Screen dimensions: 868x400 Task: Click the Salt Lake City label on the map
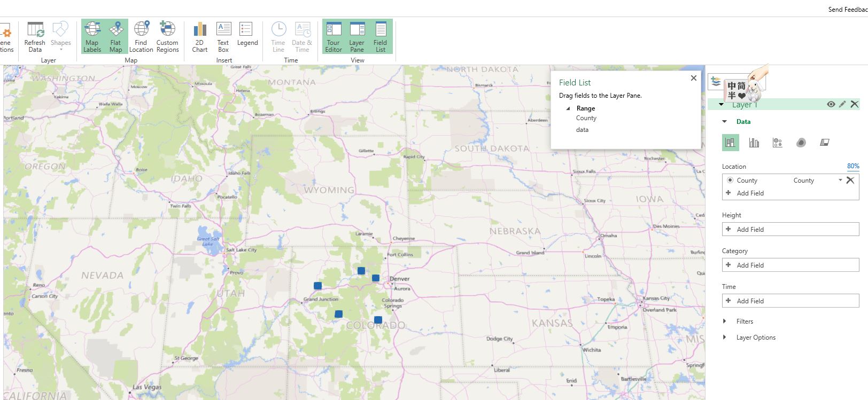pyautogui.click(x=242, y=250)
